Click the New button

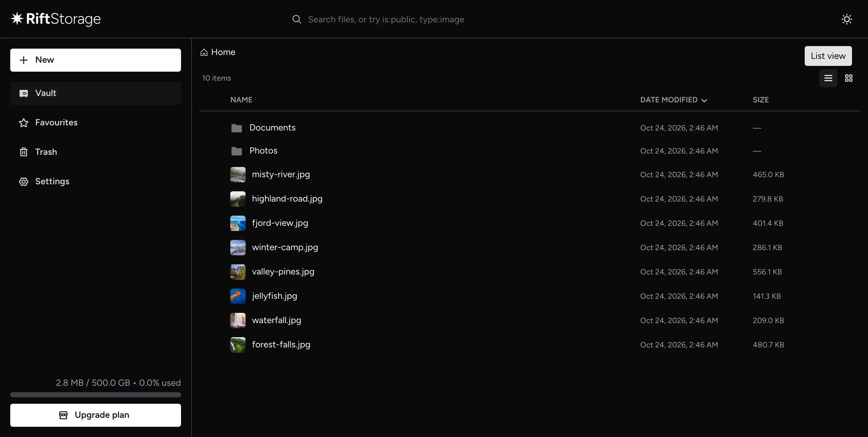tap(95, 60)
